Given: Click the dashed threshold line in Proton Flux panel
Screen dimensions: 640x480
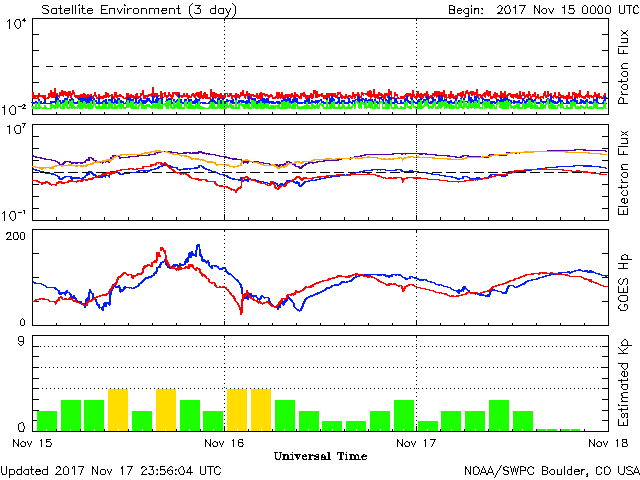Looking at the screenshot, I should click(x=320, y=66).
